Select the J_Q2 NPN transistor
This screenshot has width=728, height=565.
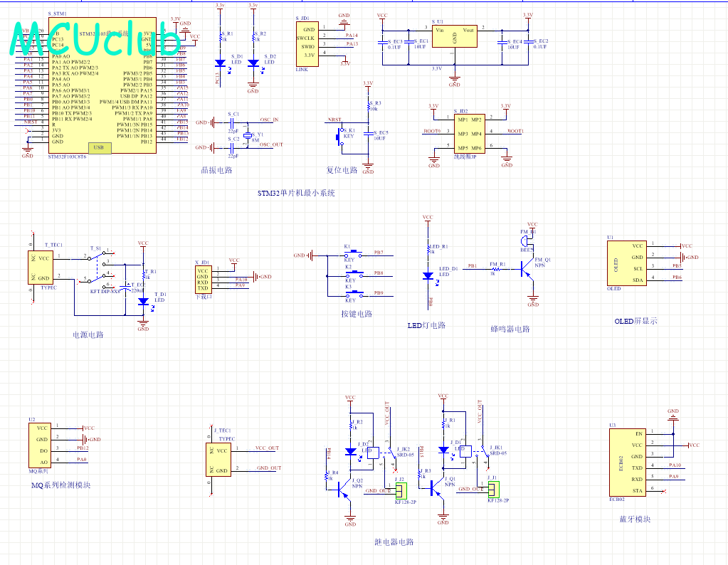[x=344, y=488]
